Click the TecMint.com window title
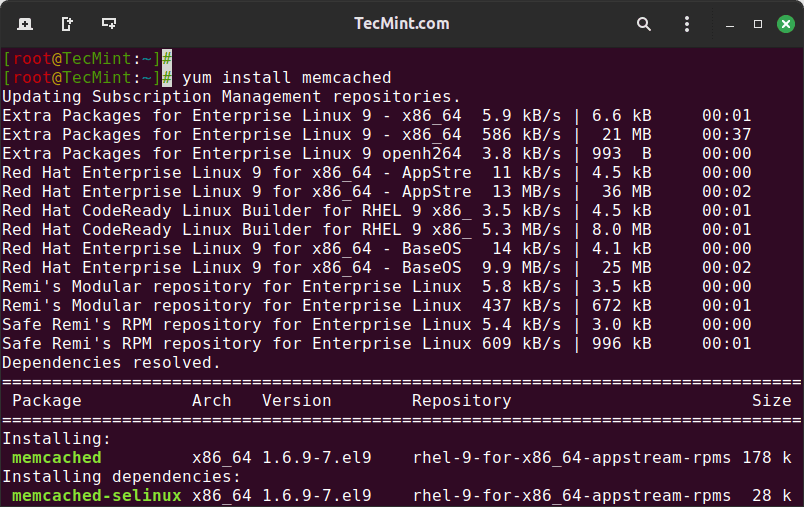This screenshot has width=804, height=507. (x=401, y=24)
